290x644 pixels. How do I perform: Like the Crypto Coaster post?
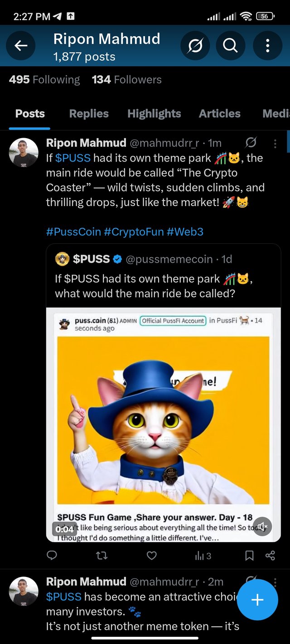tap(152, 556)
